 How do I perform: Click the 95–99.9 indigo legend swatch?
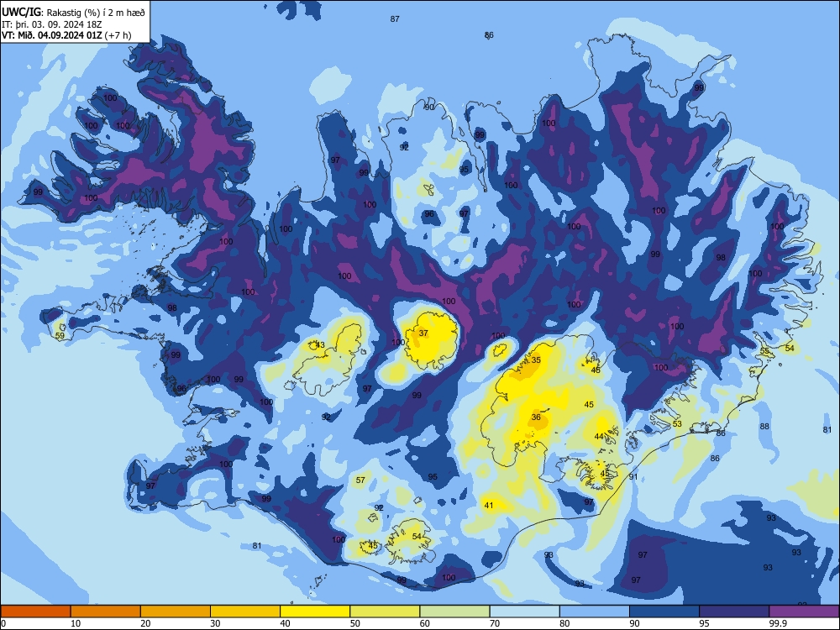click(734, 612)
